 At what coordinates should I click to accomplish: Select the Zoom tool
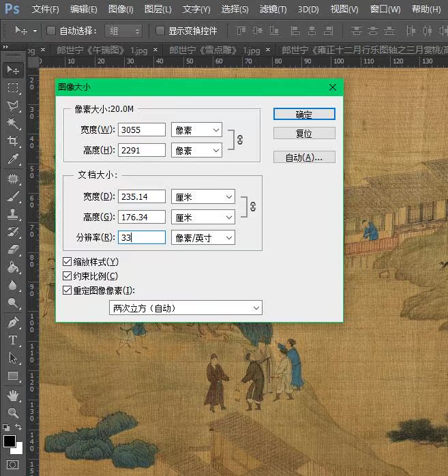[x=13, y=413]
